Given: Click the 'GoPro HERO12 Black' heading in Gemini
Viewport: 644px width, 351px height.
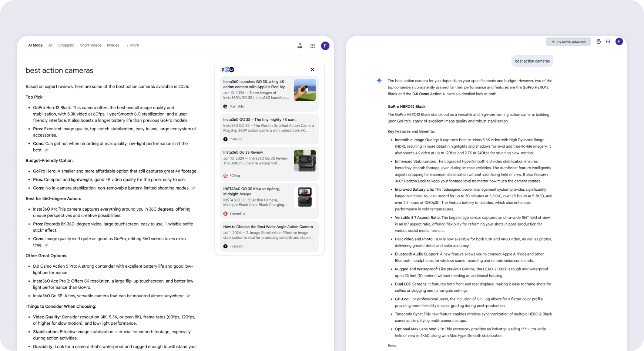Looking at the screenshot, I should point(406,106).
